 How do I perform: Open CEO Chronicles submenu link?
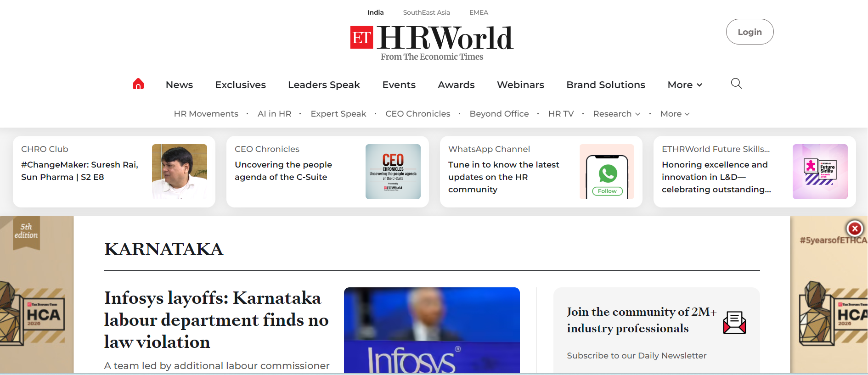[x=417, y=114]
